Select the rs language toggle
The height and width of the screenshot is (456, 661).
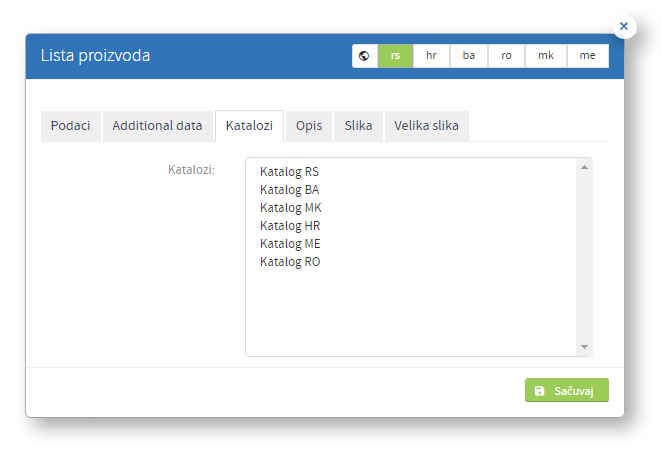395,56
